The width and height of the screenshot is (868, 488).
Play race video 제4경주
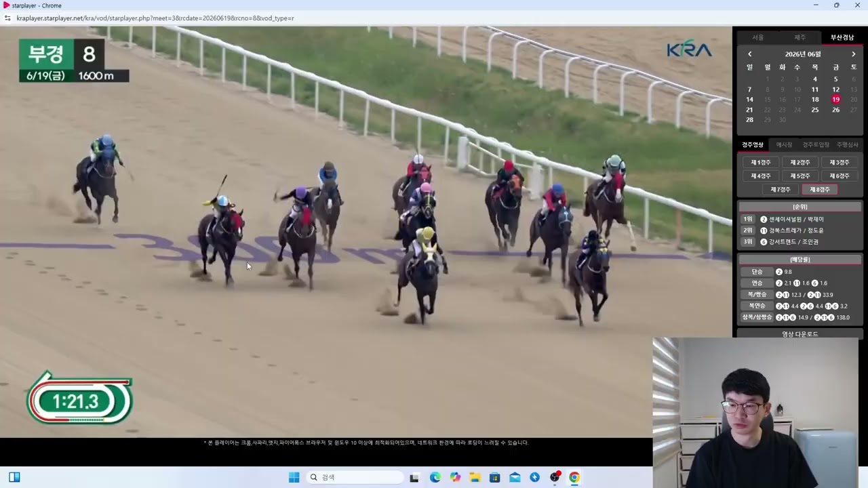click(760, 176)
